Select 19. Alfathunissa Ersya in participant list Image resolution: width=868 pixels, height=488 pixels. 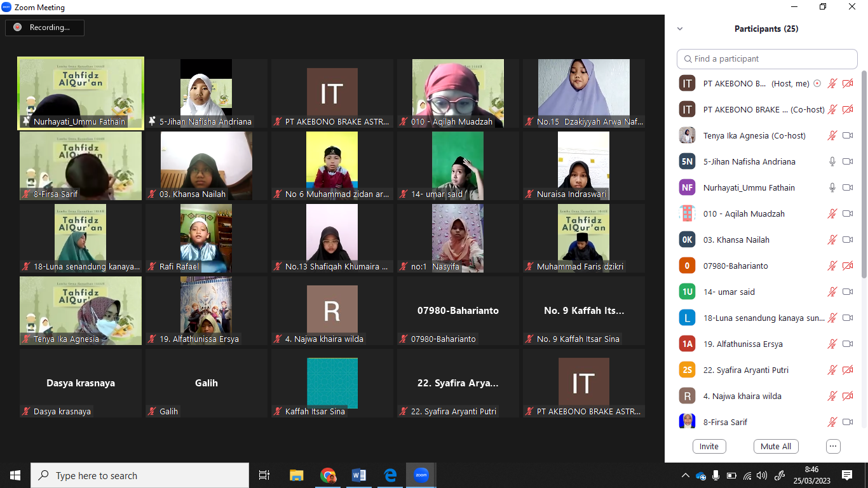(742, 344)
